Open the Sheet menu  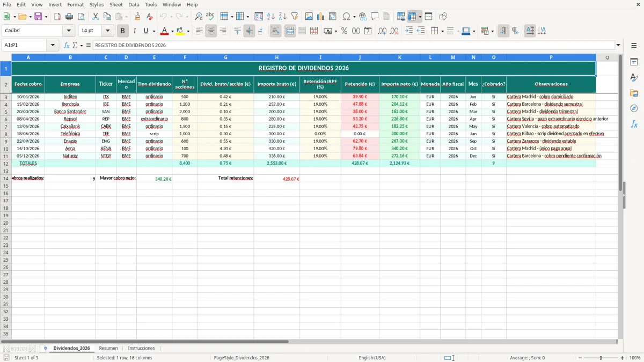pyautogui.click(x=116, y=4)
